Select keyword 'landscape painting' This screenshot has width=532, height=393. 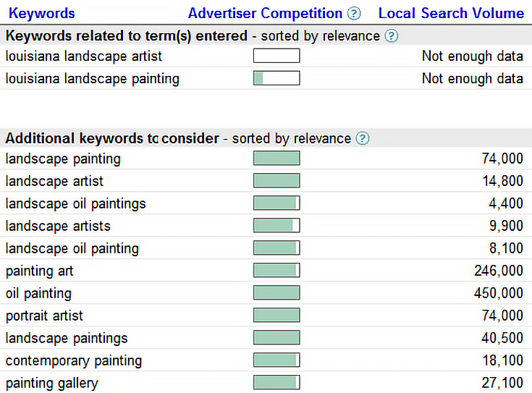[x=63, y=159]
